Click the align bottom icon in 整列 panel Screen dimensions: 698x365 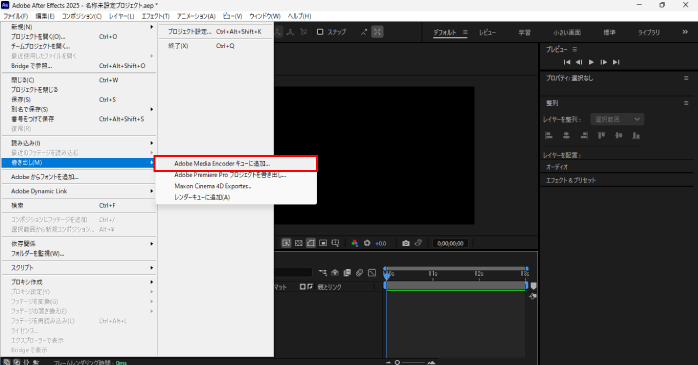tap(636, 135)
